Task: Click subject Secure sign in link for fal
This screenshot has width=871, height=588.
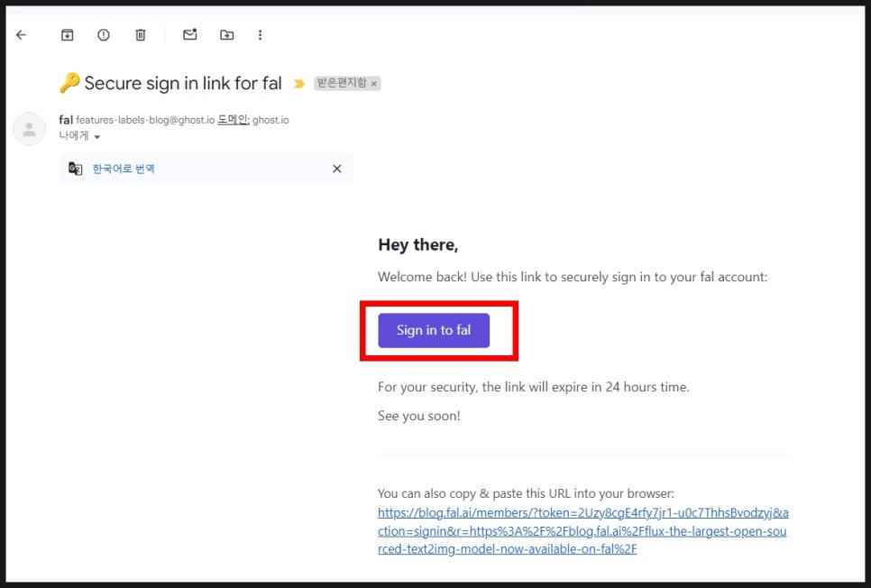Action: 183,83
